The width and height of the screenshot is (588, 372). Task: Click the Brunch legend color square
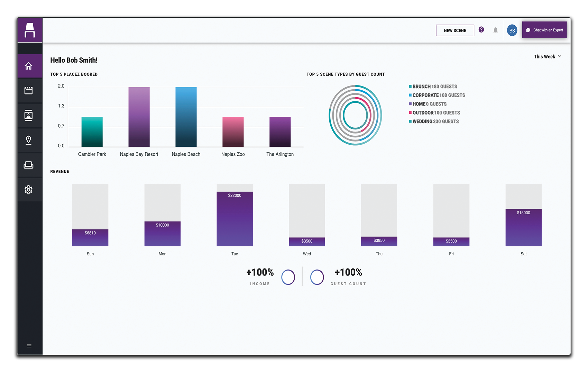410,87
